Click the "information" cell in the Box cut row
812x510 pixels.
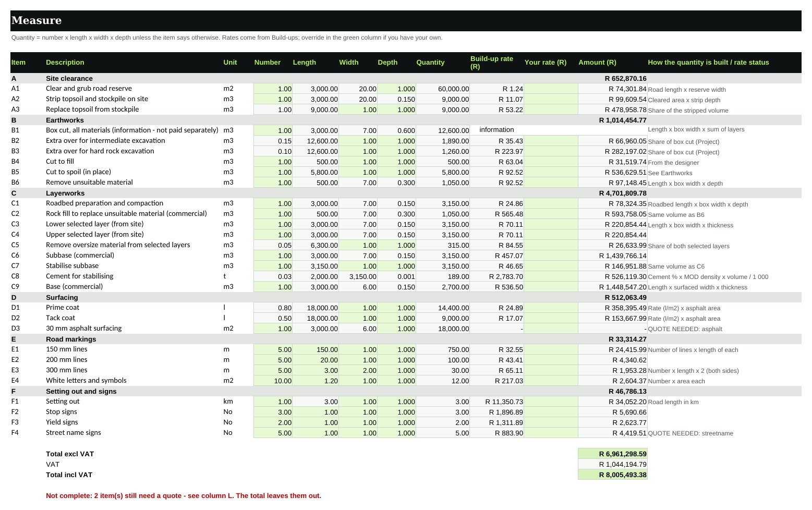(x=496, y=130)
